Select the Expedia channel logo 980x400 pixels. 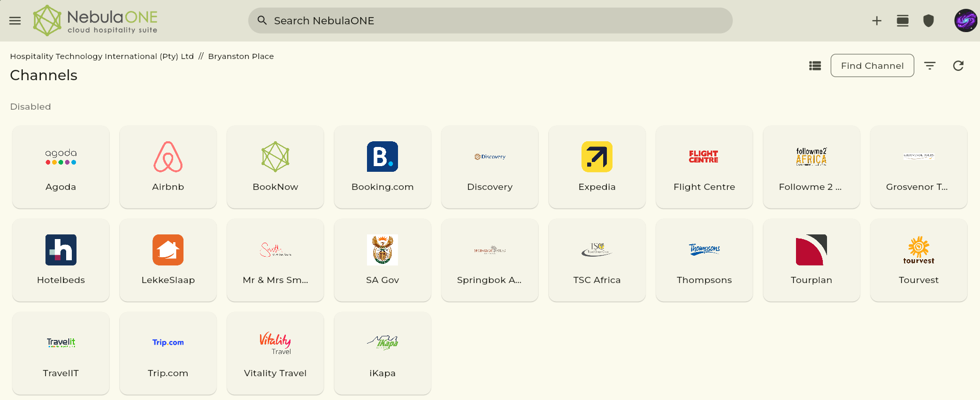click(597, 157)
